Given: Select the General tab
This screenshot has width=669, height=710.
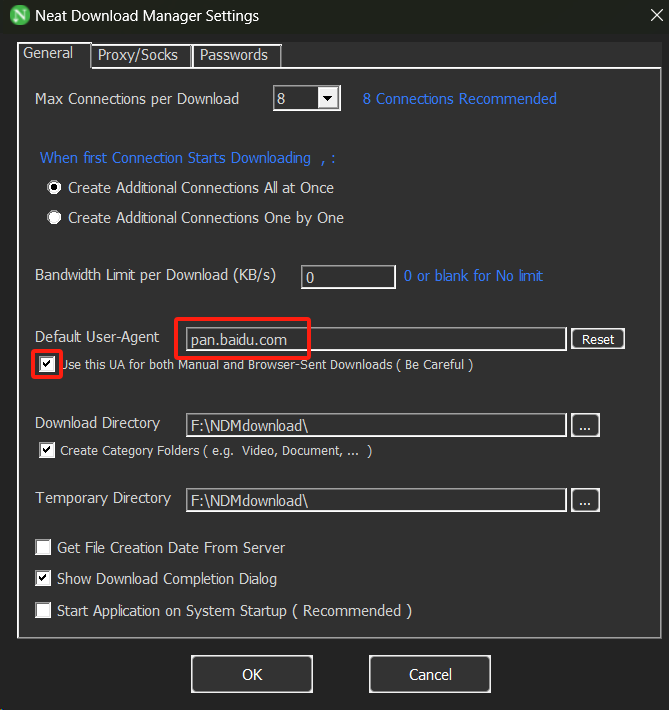Looking at the screenshot, I should [x=48, y=54].
